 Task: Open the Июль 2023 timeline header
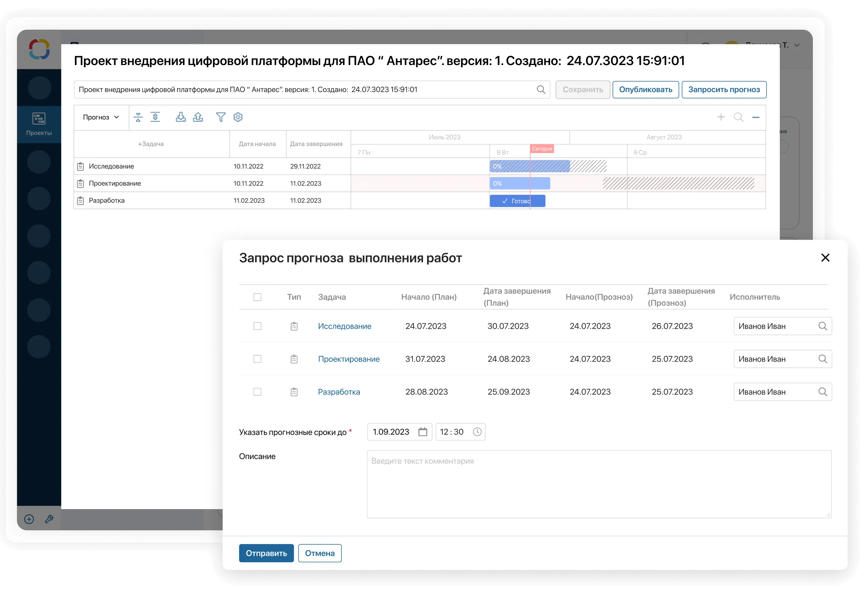point(445,137)
